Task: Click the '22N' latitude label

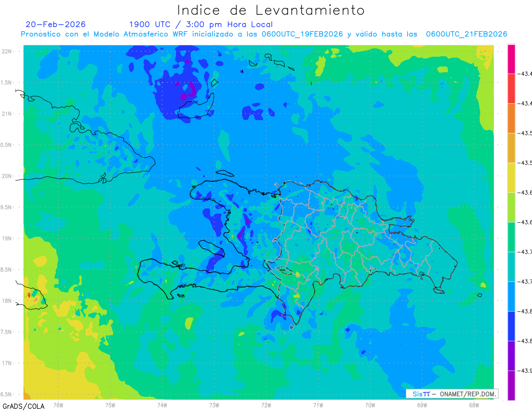Action: pos(7,51)
